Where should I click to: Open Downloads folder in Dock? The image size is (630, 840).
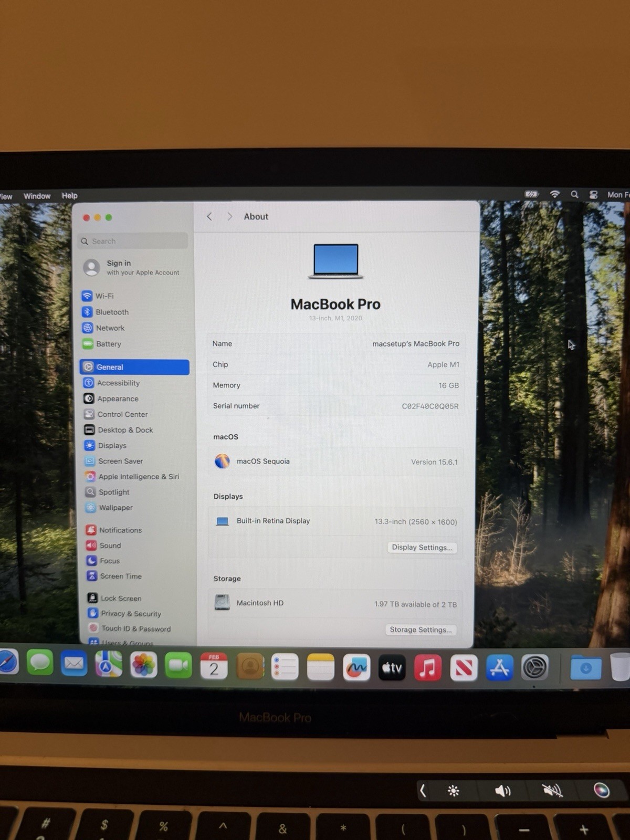pyautogui.click(x=585, y=668)
